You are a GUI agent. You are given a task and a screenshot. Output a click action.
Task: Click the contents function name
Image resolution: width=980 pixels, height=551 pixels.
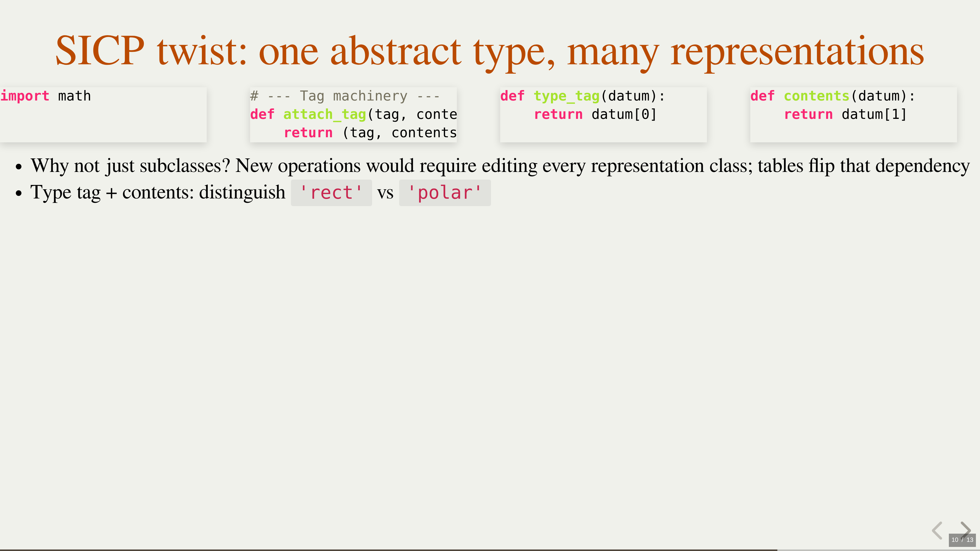click(x=816, y=96)
